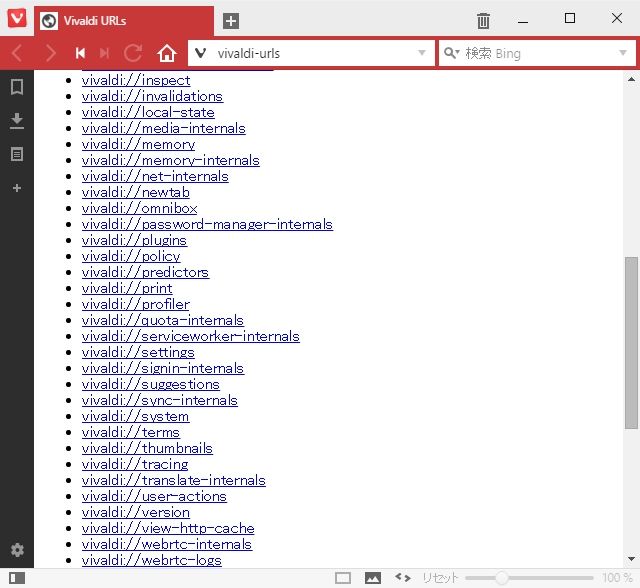Select the Vivaldi URLs tab
Image resolution: width=640 pixels, height=588 pixels.
point(124,21)
